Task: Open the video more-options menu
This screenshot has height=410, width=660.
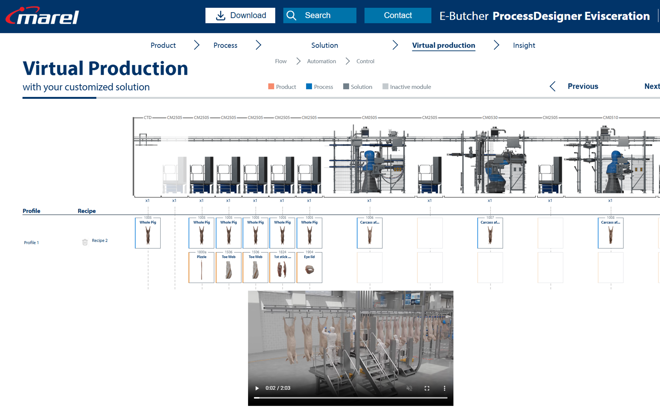Action: 444,388
